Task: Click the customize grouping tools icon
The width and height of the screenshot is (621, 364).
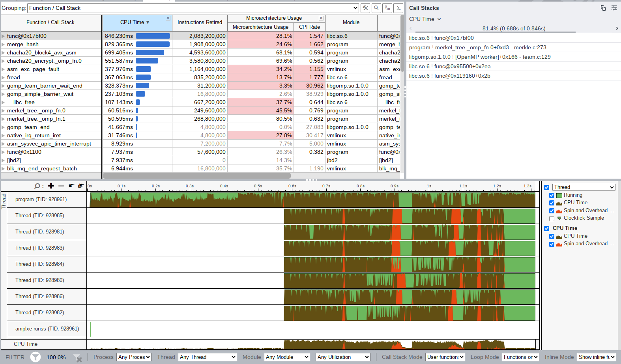Action: click(x=365, y=8)
